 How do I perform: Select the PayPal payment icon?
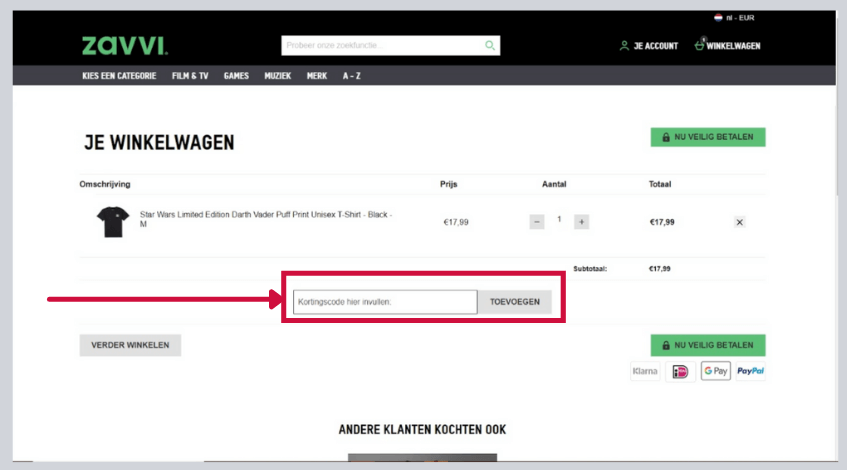pyautogui.click(x=750, y=371)
